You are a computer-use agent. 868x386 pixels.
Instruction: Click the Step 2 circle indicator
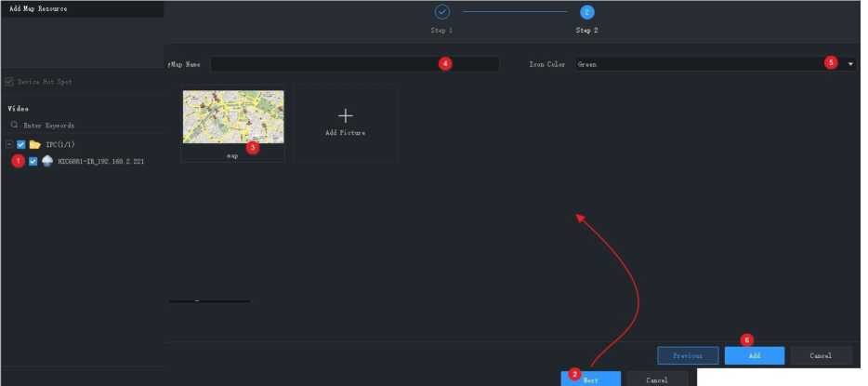pyautogui.click(x=586, y=12)
